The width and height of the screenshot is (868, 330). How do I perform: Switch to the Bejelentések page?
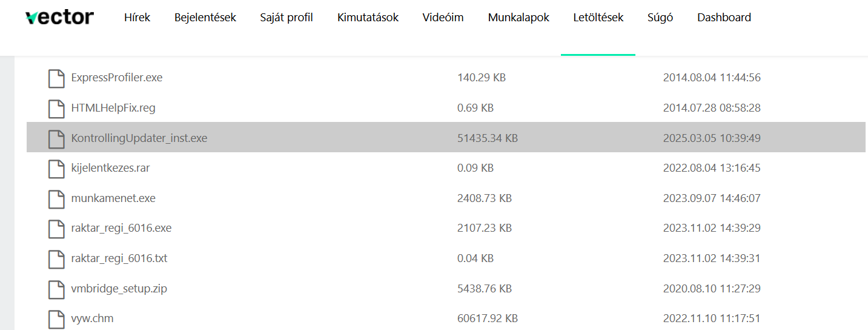205,18
